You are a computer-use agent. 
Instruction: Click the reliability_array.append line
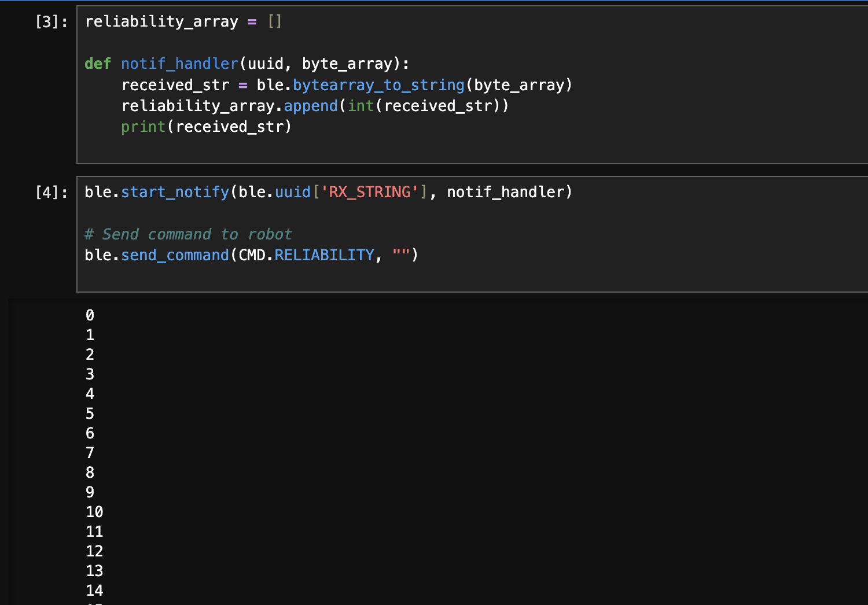(314, 106)
